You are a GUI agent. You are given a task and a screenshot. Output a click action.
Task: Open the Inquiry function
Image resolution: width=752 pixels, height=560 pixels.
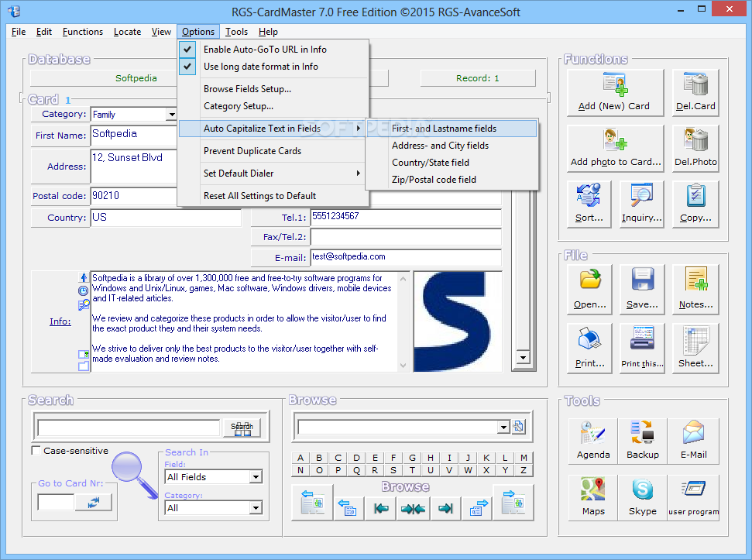point(642,204)
